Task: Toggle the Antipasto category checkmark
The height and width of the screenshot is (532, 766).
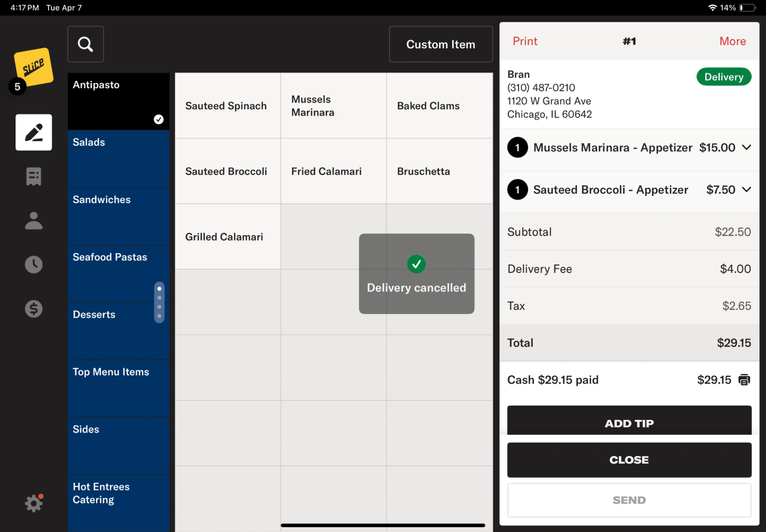Action: tap(159, 119)
